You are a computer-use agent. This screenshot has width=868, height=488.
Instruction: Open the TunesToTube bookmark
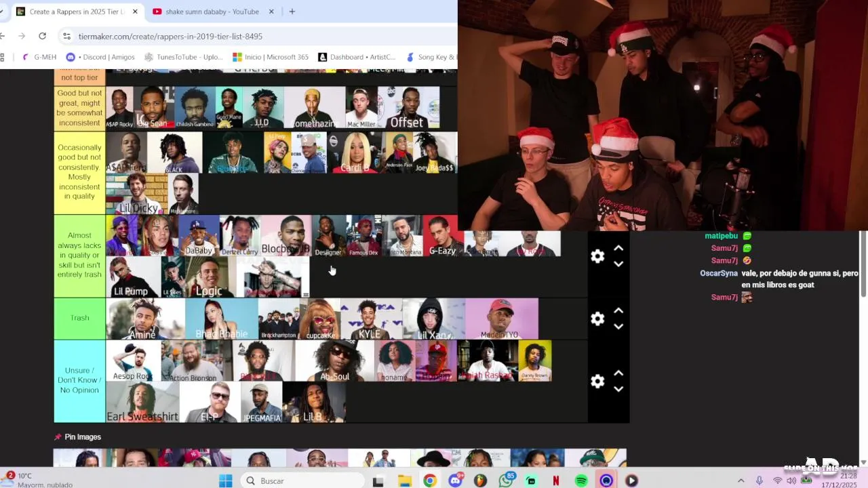coord(183,57)
